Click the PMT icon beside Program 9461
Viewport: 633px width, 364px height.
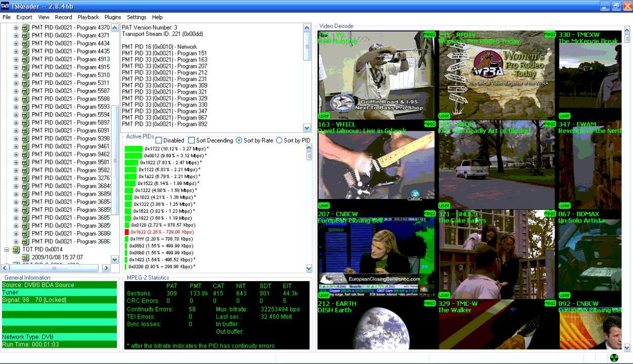click(25, 146)
